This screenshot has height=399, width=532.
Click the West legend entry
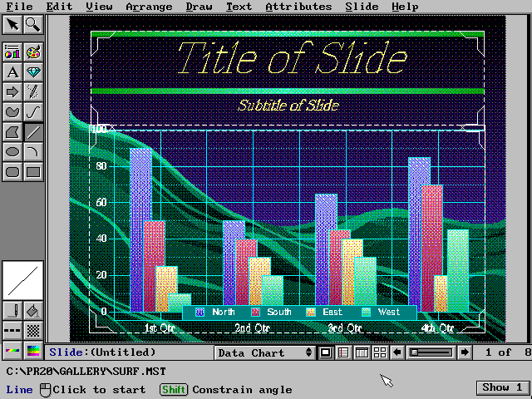click(x=381, y=313)
